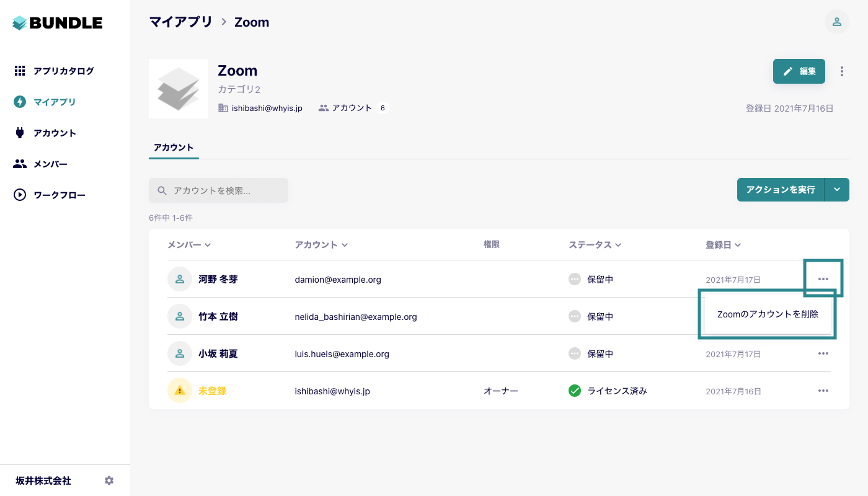Click ライセンス済み status text
The height and width of the screenshot is (496, 868).
[618, 391]
